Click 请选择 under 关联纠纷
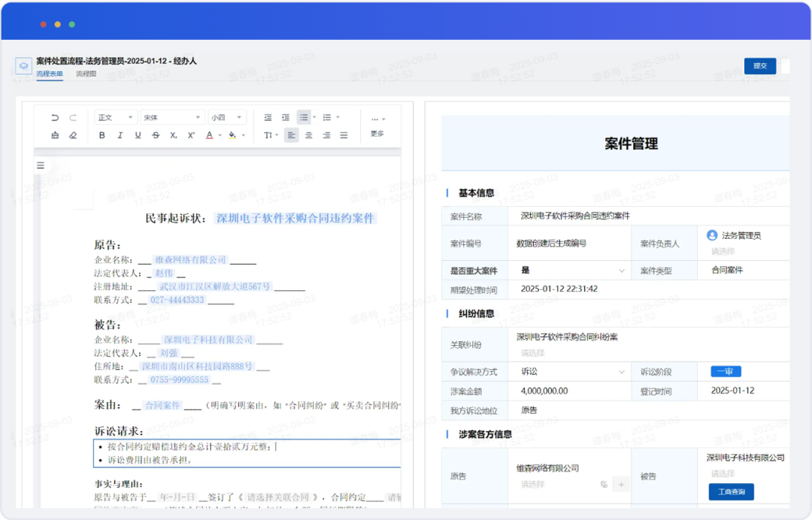The height and width of the screenshot is (520, 812). coord(532,353)
